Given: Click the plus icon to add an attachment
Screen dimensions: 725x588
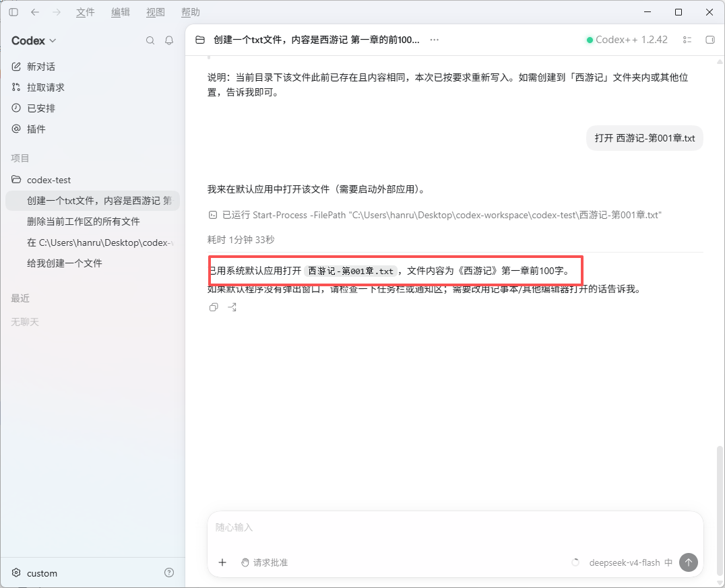Looking at the screenshot, I should (222, 562).
